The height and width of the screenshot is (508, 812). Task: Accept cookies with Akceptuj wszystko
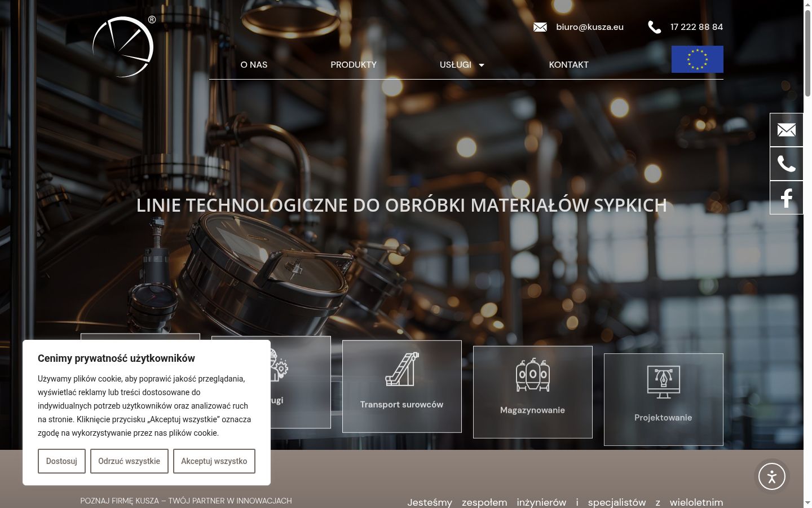coord(214,461)
